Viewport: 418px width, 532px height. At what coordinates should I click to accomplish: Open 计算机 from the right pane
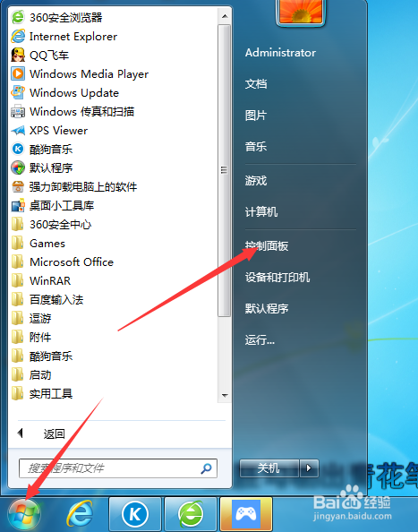click(261, 211)
